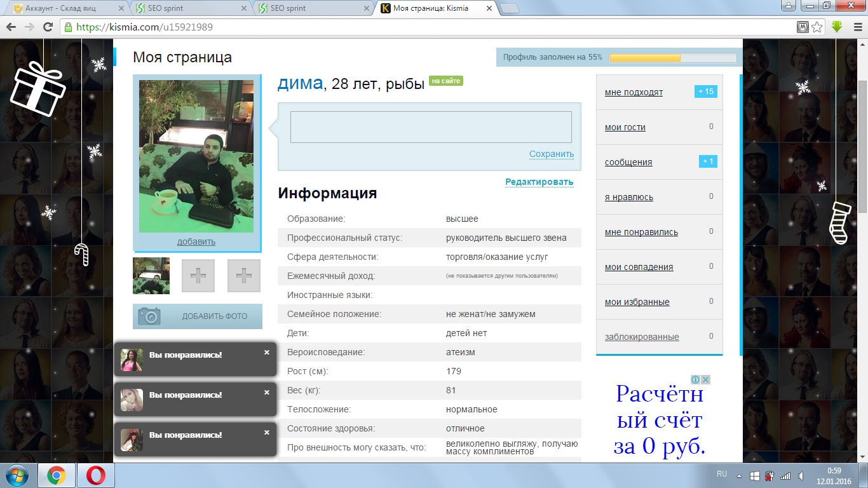
Task: Open 'мне подходят' in the sidebar
Action: coord(634,92)
